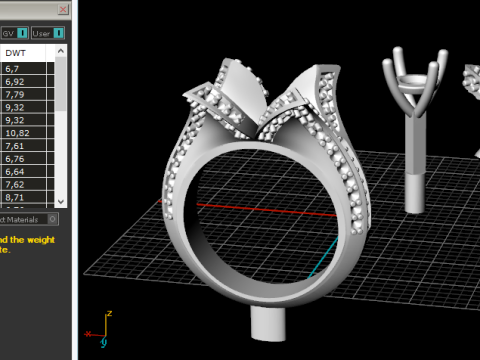Click the list scroll down arrow
The height and width of the screenshot is (360, 480).
coord(61,201)
